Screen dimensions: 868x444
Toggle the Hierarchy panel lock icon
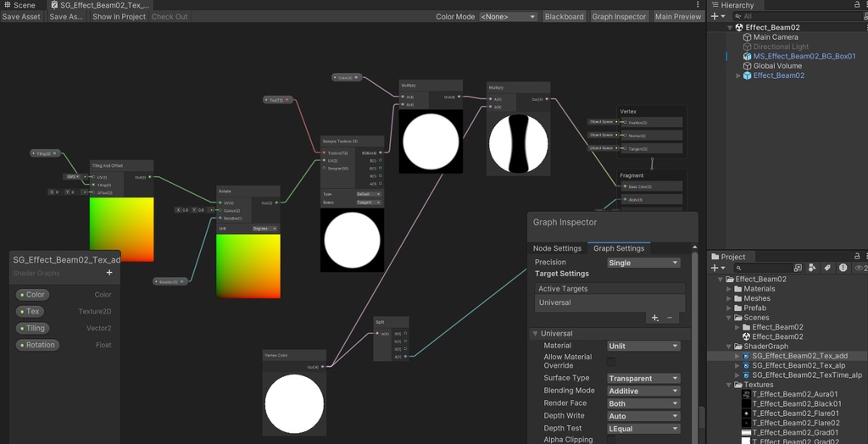click(x=858, y=5)
